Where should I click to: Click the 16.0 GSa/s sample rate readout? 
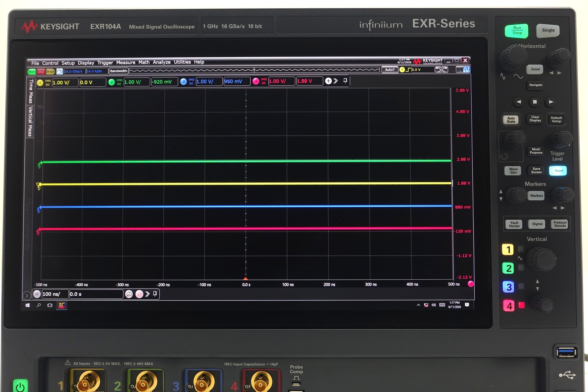pyautogui.click(x=74, y=71)
